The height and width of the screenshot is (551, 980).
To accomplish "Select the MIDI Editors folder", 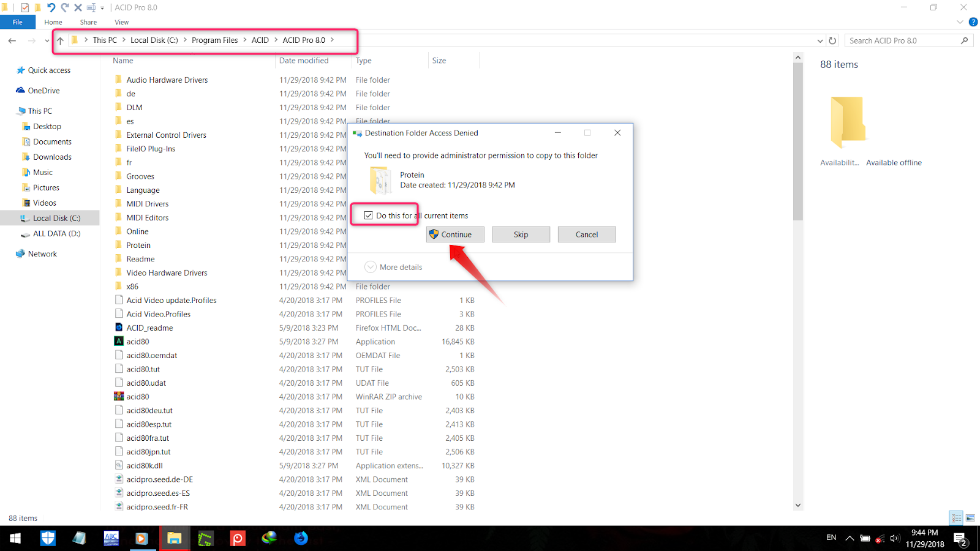I will pyautogui.click(x=147, y=218).
